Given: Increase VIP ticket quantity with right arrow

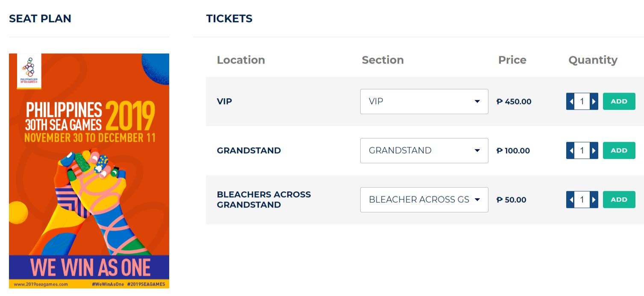Looking at the screenshot, I should [x=594, y=102].
